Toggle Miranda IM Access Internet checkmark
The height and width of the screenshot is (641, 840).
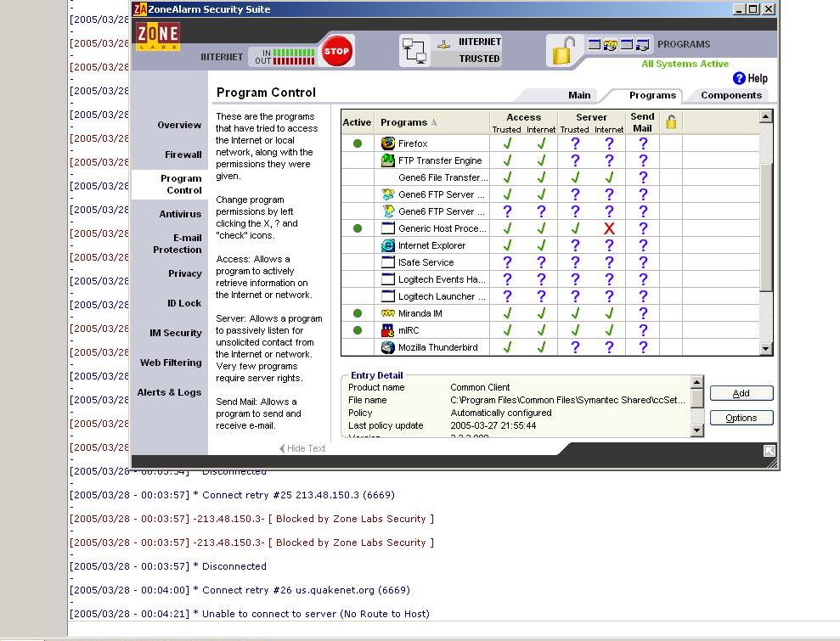(541, 313)
